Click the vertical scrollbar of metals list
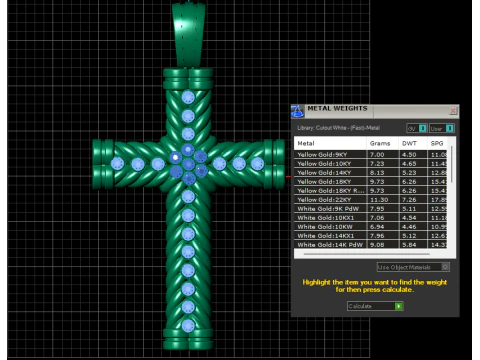The height and width of the screenshot is (360, 480). pyautogui.click(x=452, y=164)
